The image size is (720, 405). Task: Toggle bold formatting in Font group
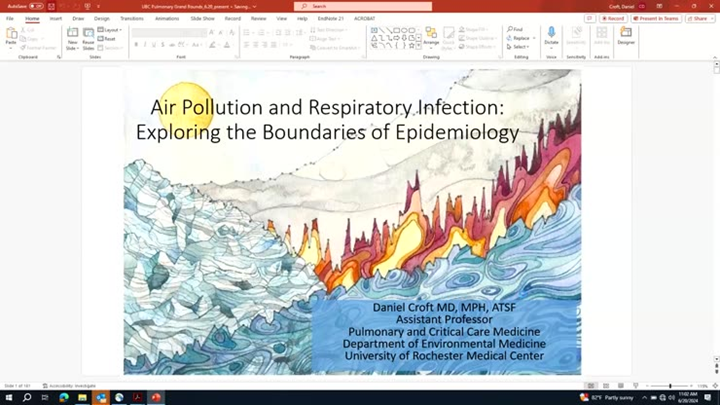click(136, 45)
